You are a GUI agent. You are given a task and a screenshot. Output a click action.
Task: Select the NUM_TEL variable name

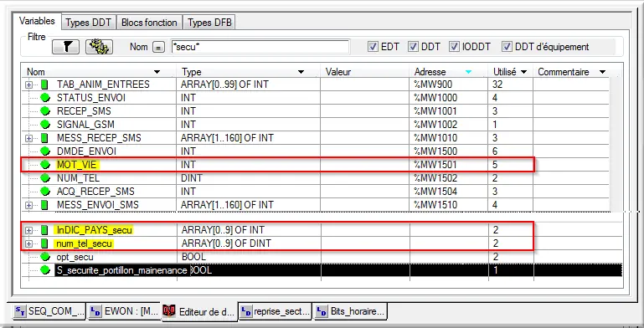coord(78,178)
